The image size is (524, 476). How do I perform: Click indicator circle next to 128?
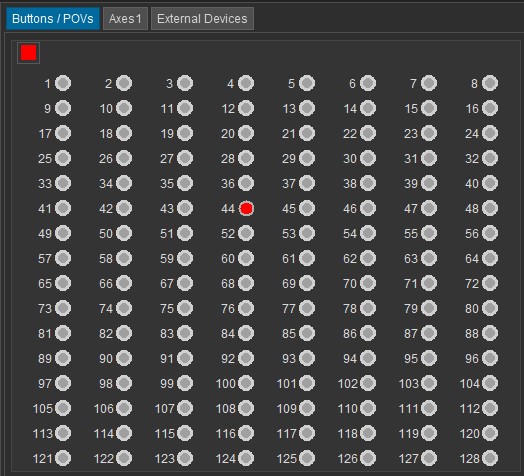click(490, 458)
